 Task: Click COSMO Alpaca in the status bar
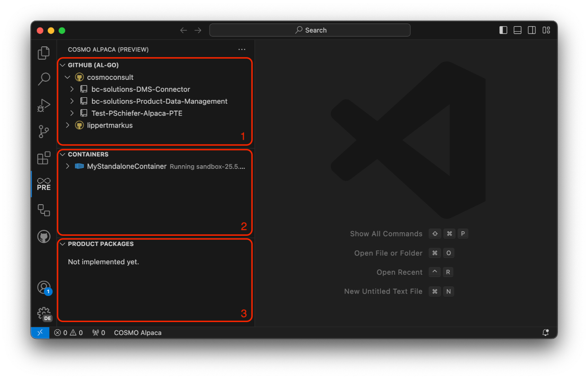[137, 332]
